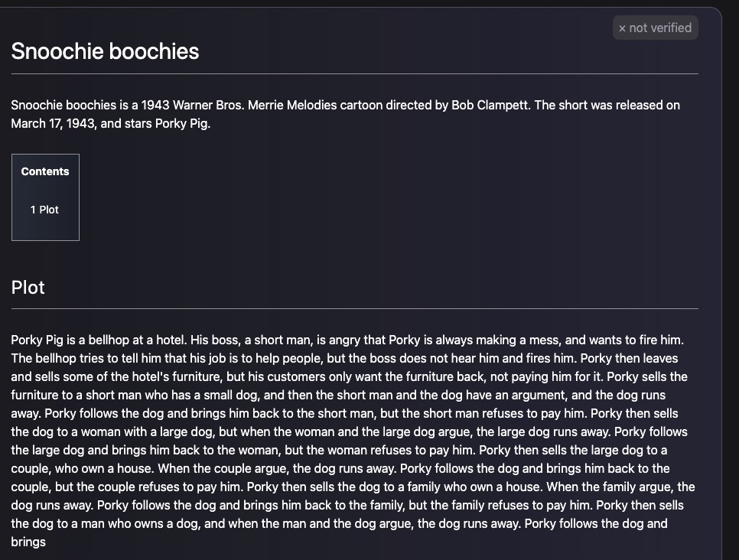Click the "not verified" status badge text
Viewport: 739px width, 560px height.
pyautogui.click(x=660, y=28)
